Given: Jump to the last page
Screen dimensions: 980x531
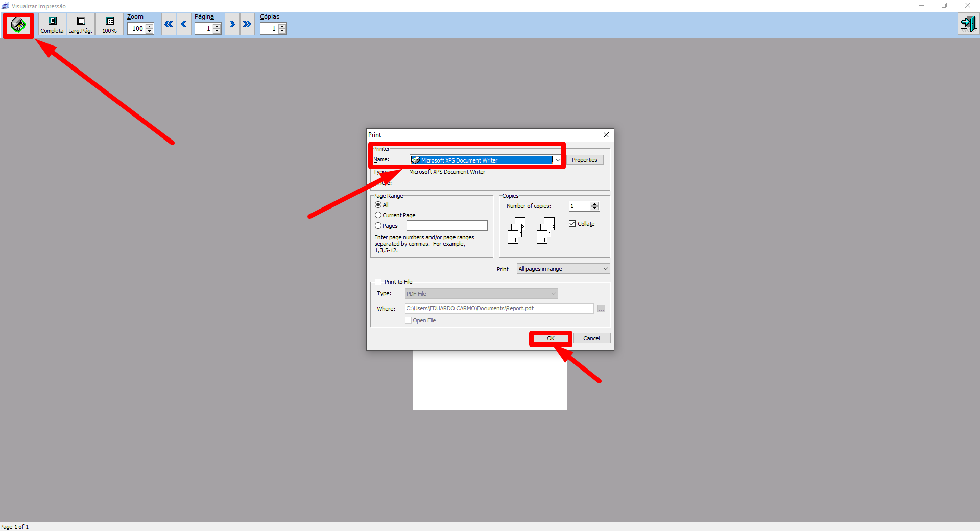Looking at the screenshot, I should [x=247, y=24].
